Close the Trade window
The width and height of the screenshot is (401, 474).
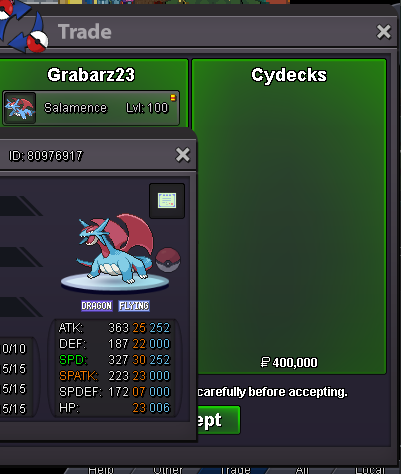pyautogui.click(x=384, y=32)
